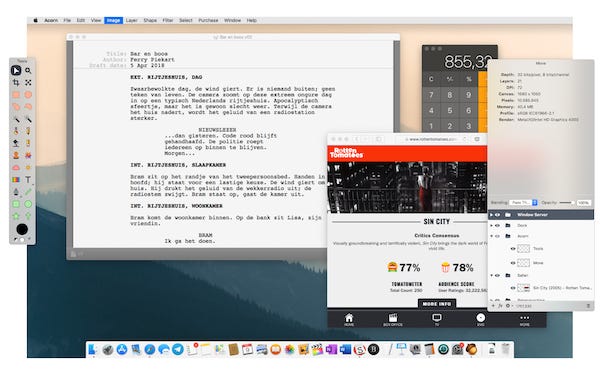Select the pencil tool
This screenshot has width=600, height=375.
(28, 131)
